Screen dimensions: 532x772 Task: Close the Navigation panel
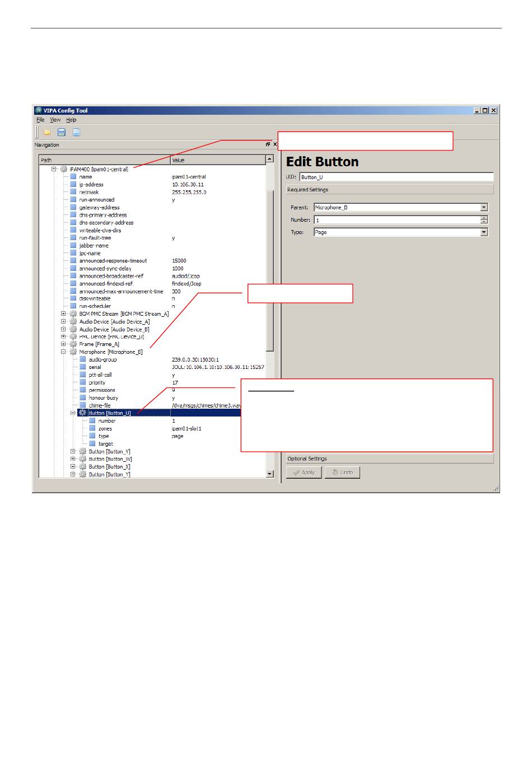point(275,144)
